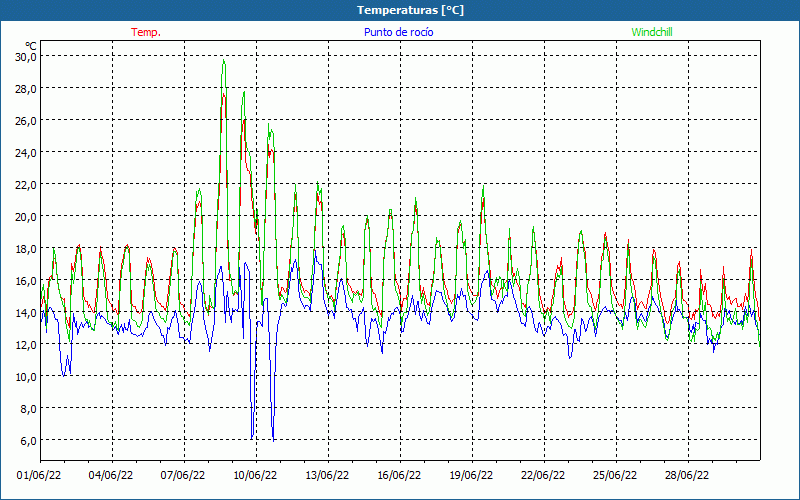This screenshot has height=500, width=800.
Task: Click the '30,0' y-axis value
Action: pyautogui.click(x=26, y=57)
